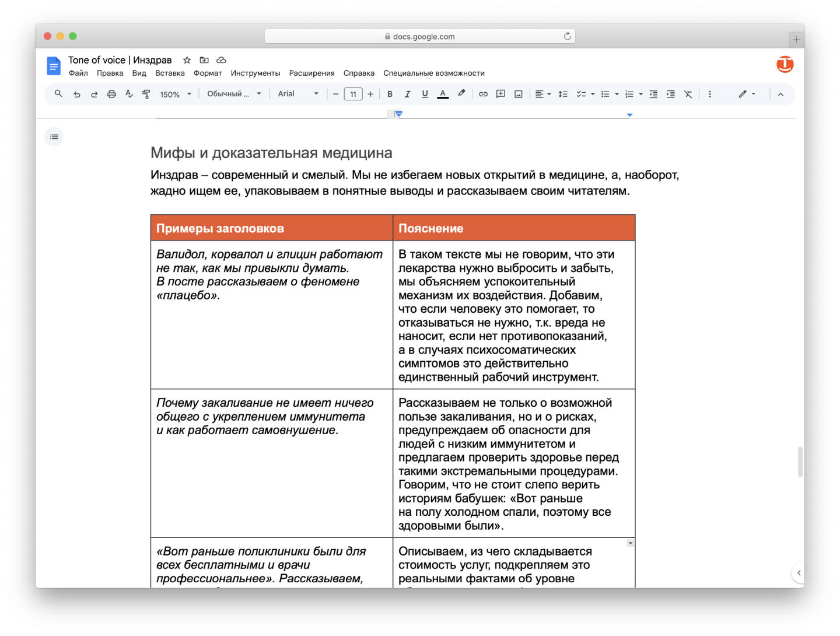
Task: Open the Справка menu
Action: click(x=359, y=74)
